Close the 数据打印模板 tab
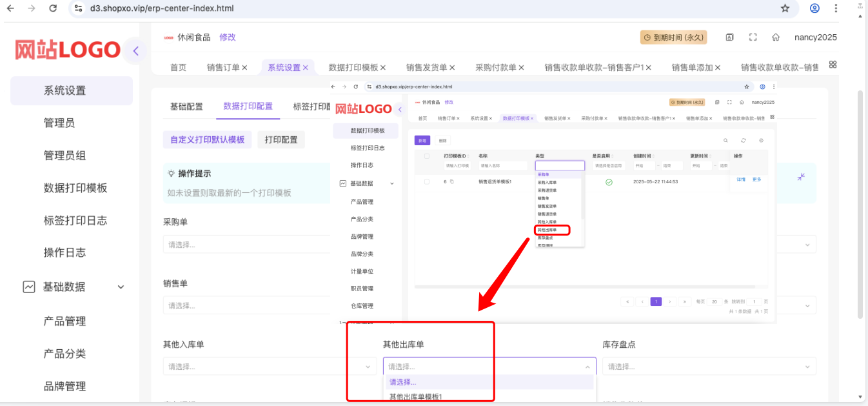This screenshot has height=406, width=868. coord(382,68)
